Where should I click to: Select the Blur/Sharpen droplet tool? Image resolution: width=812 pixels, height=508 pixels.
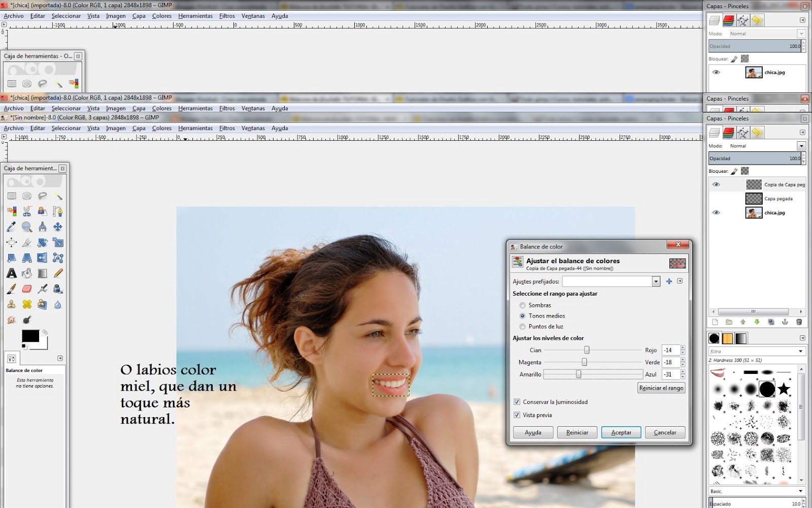pos(58,304)
